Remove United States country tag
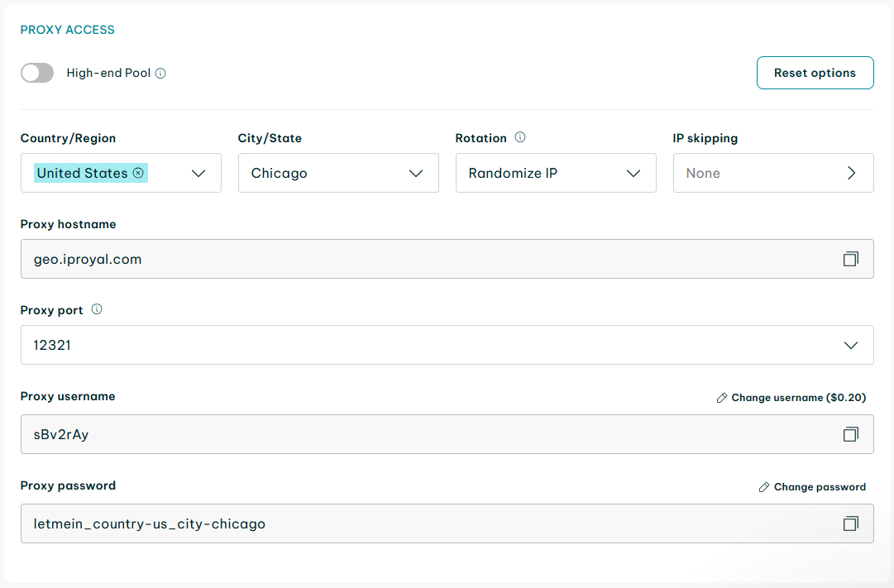894x588 pixels. point(138,173)
